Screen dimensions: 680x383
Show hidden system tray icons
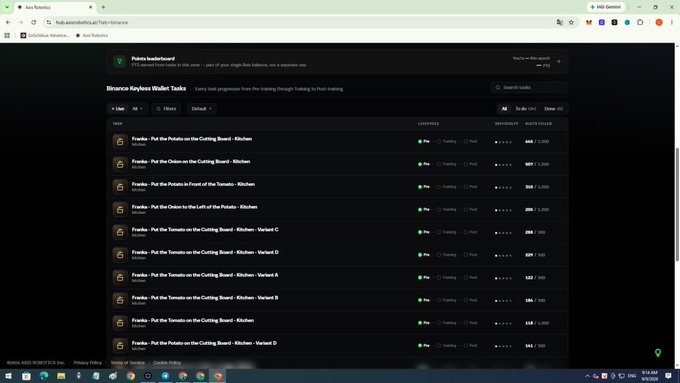coord(587,376)
